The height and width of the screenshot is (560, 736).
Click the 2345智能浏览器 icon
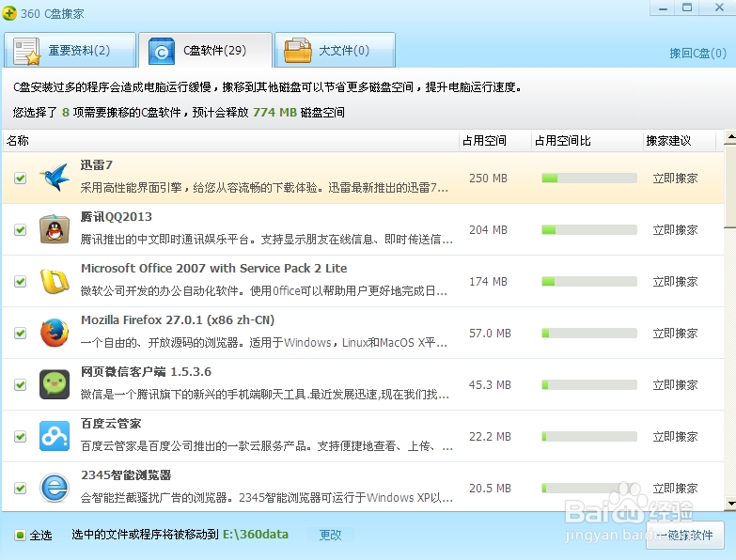(55, 488)
